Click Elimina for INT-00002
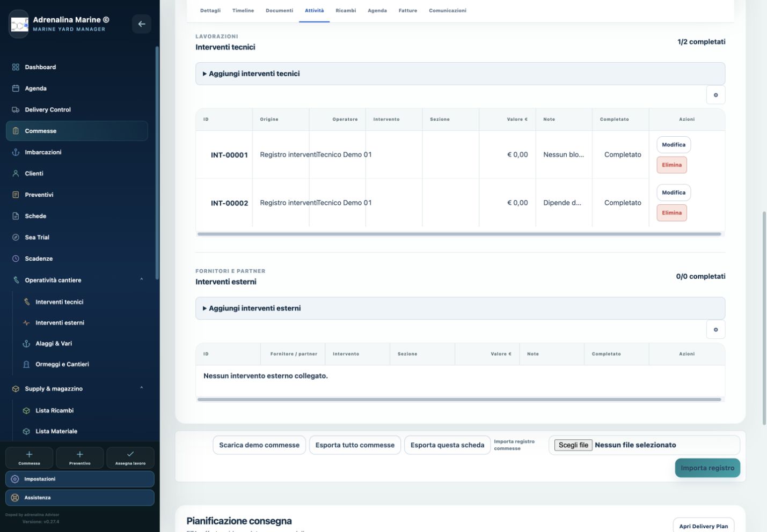Screen dimensions: 767x532 671,213
